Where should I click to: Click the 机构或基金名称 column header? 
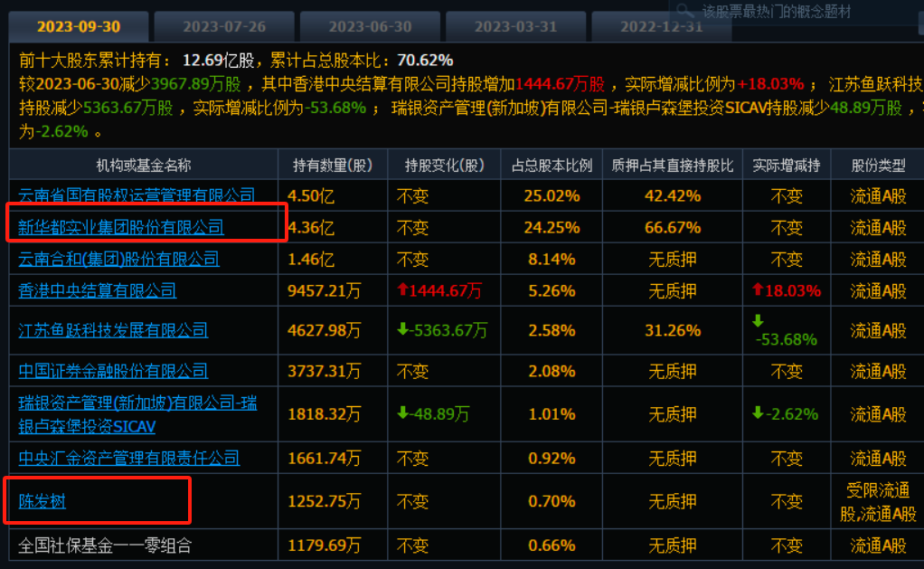coord(143,166)
